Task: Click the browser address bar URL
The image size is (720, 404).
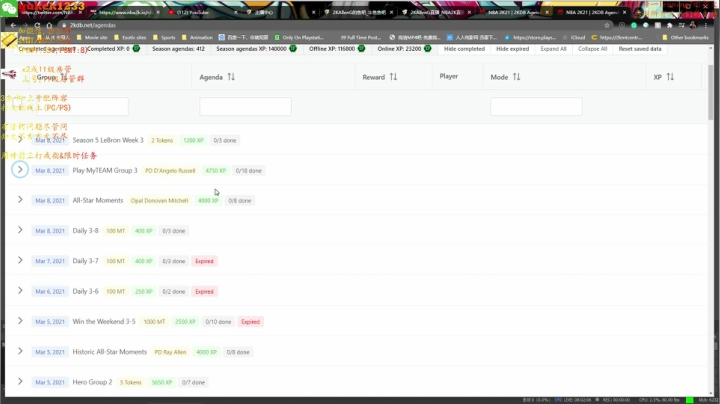Action: pyautogui.click(x=93, y=25)
